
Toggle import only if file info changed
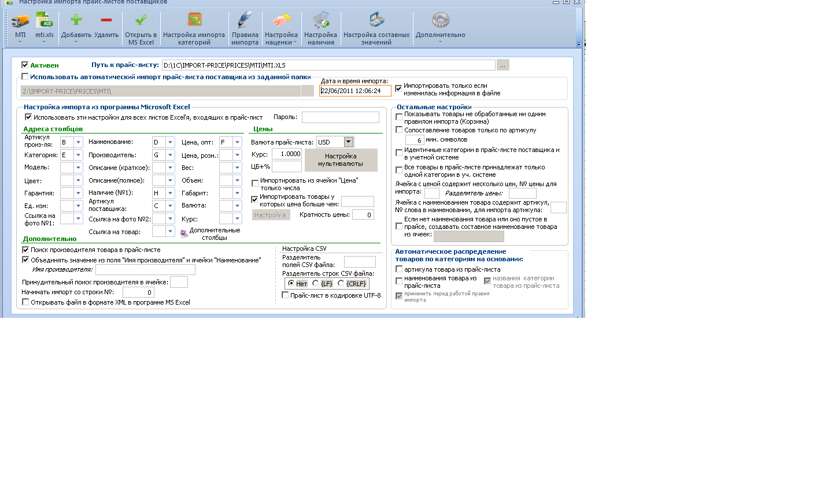click(398, 88)
